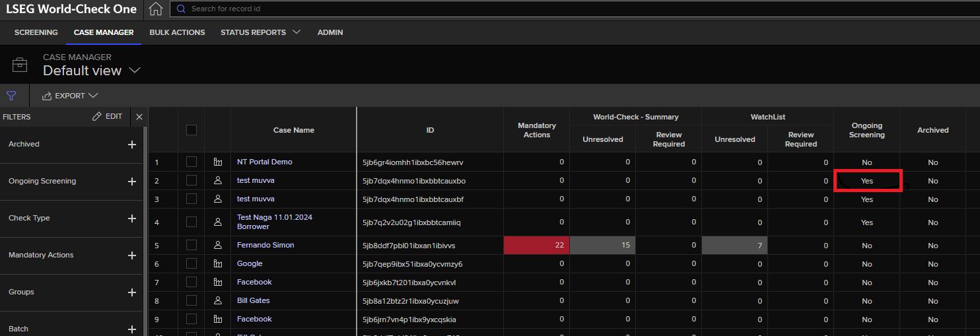
Task: Click the person icon for Fernando Simon
Action: coord(217,245)
